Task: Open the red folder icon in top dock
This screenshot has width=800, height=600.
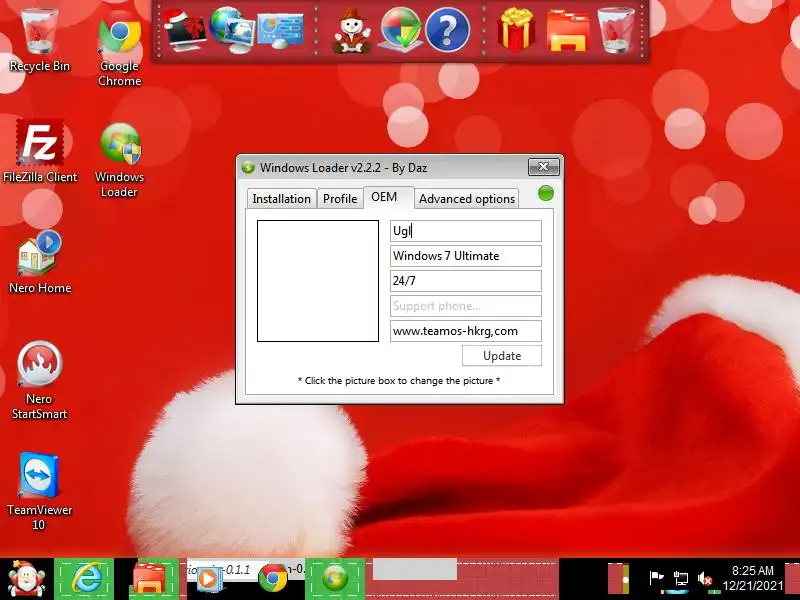Action: [x=567, y=31]
